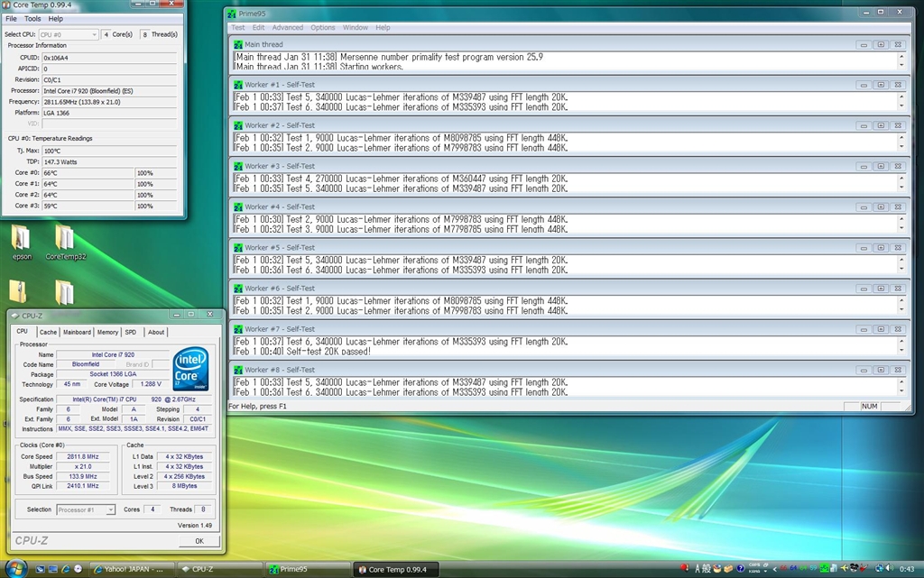Click the Main thread window icon
Screen dimensions: 924x578
point(237,44)
